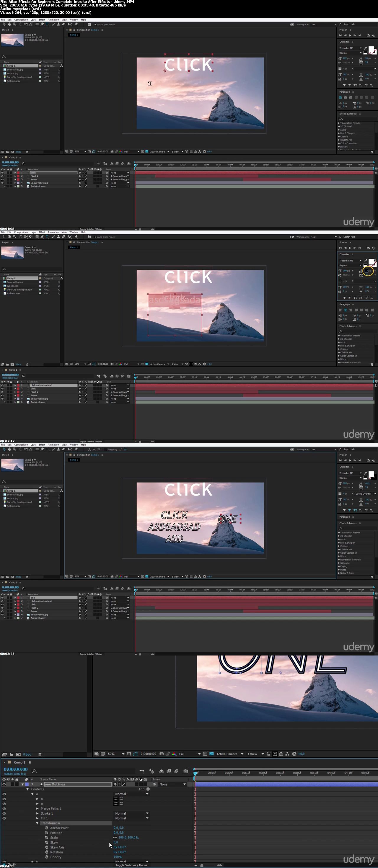Screen dimensions: 378x868
Task: Enable motion blur icon in 00:04:33 timeline
Action: 176,771
